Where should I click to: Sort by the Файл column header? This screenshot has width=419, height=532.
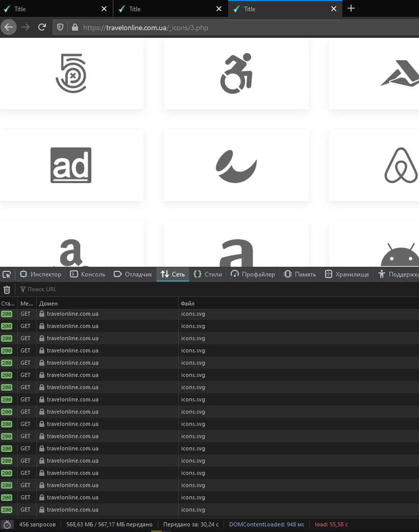(299, 303)
